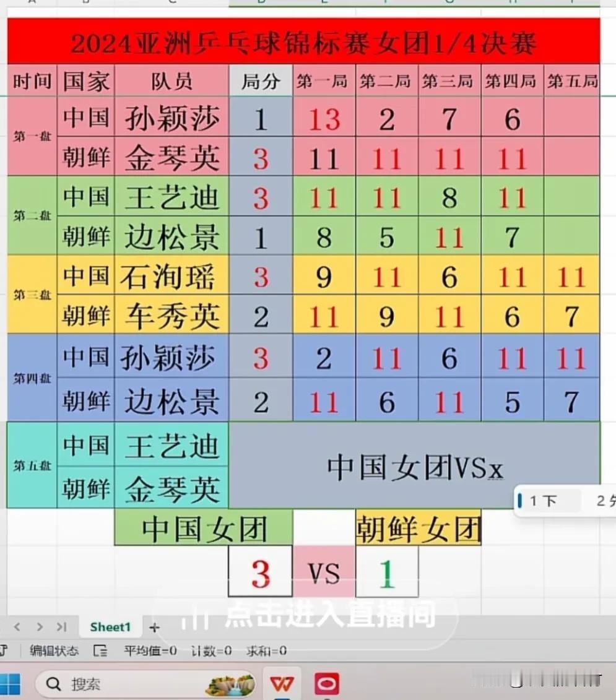Select 石洵瑶's 第一局 score 9
The image size is (616, 700).
coord(324,275)
